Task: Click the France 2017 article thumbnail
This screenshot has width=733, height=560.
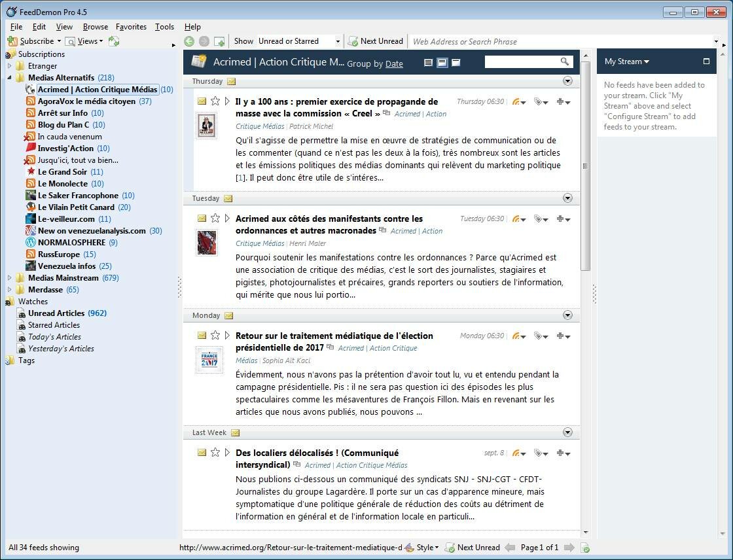Action: (x=209, y=359)
